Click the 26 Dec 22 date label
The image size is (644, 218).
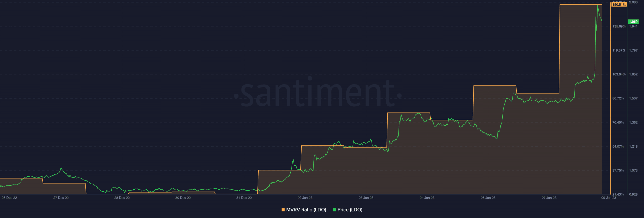pos(9,198)
